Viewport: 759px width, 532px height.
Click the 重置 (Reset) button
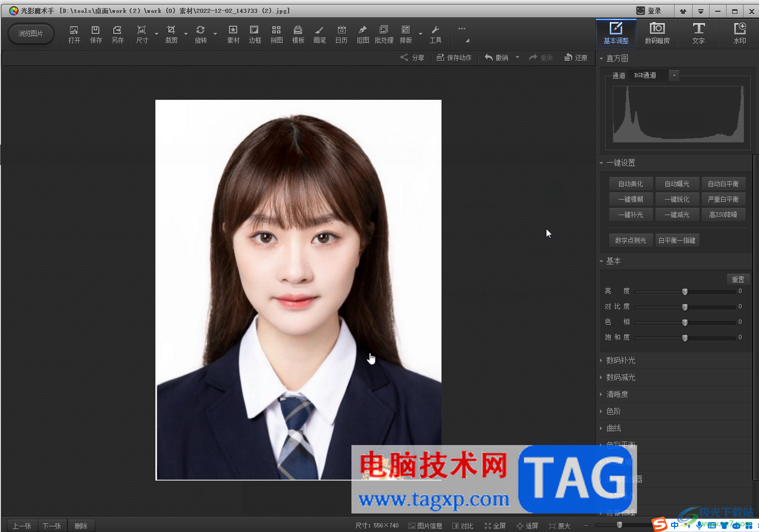click(x=738, y=279)
